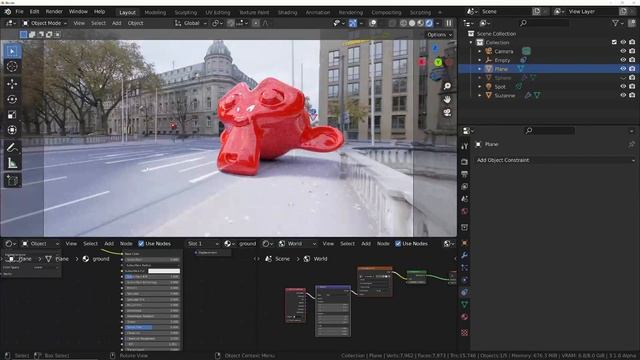Open the 3D viewport Object menu

[136, 23]
